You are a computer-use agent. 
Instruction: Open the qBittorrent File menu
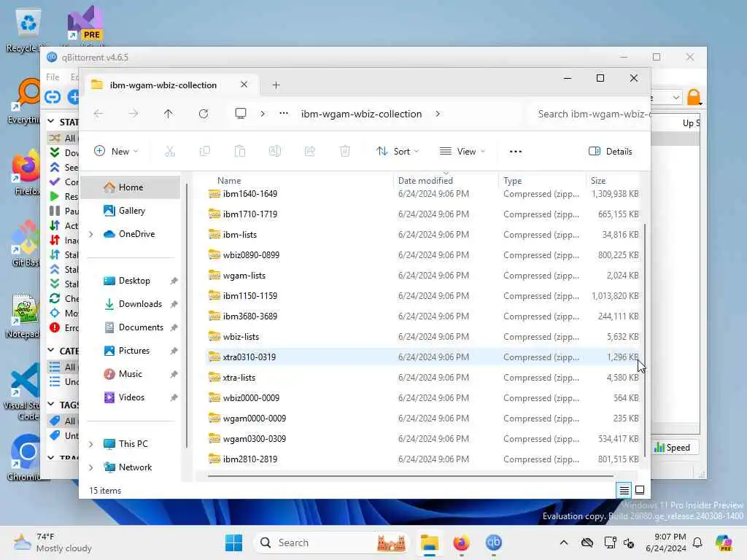(x=53, y=77)
